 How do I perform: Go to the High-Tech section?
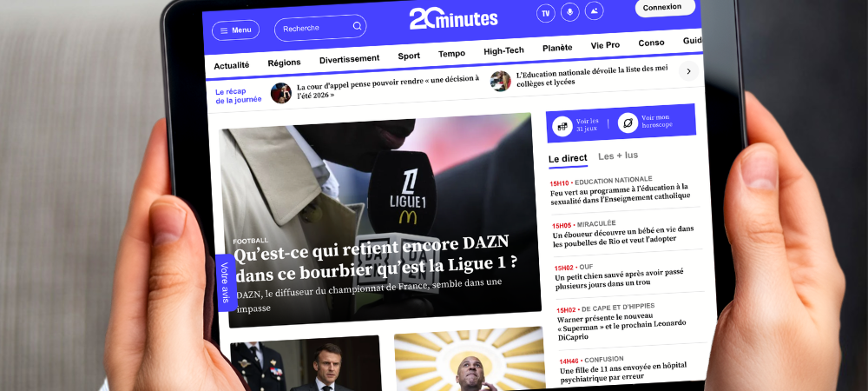click(503, 51)
